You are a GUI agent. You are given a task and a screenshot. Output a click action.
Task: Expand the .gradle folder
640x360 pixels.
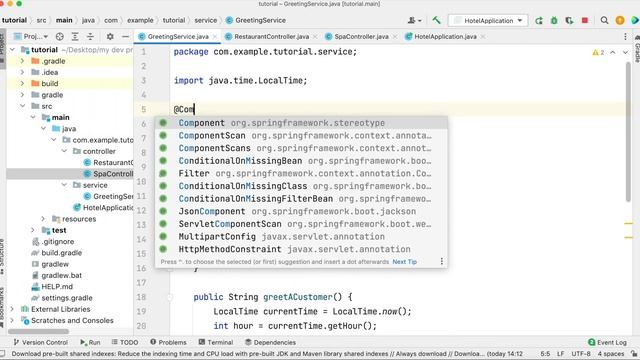pos(22,61)
